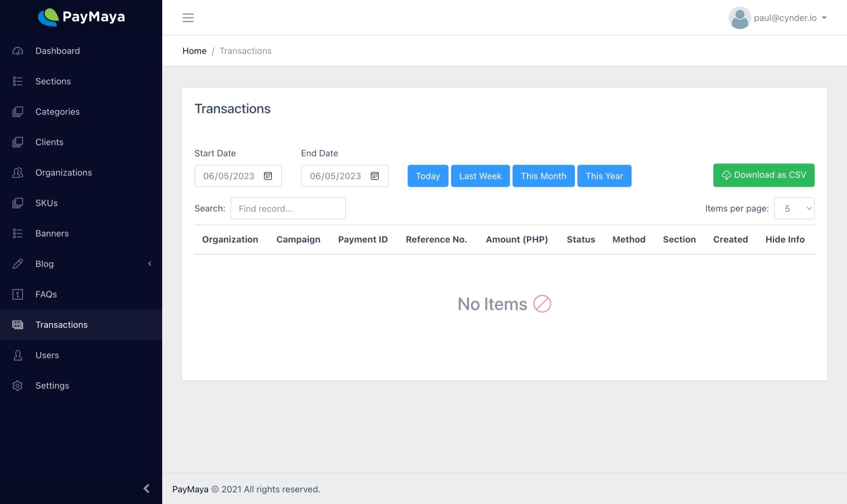Click the Hide Info column header
Viewport: 847px width, 504px height.
point(785,240)
